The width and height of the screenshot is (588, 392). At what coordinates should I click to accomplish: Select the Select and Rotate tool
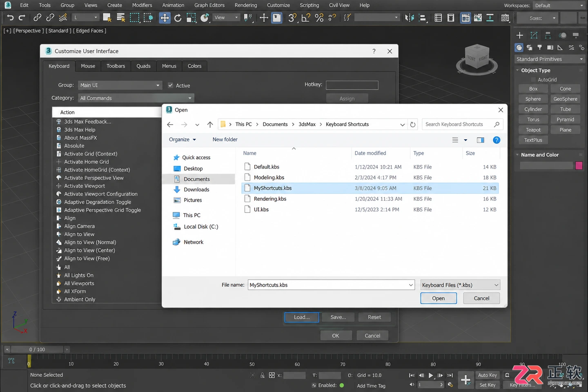pyautogui.click(x=178, y=18)
